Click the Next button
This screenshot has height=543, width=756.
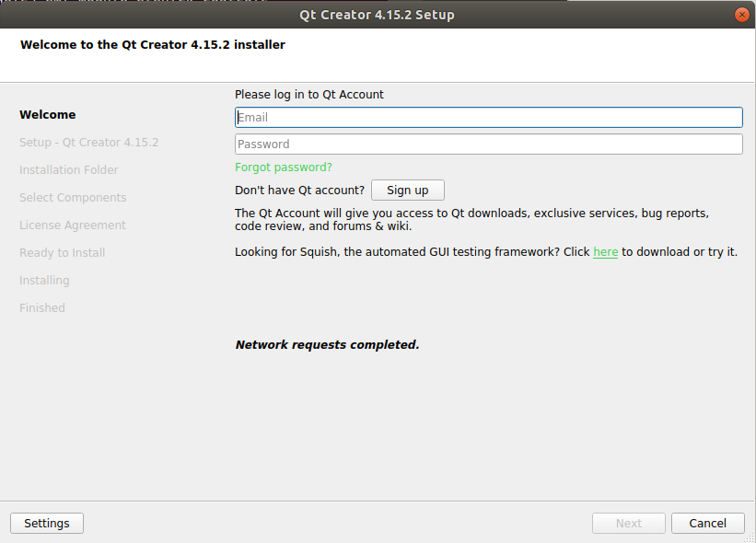[x=629, y=524]
